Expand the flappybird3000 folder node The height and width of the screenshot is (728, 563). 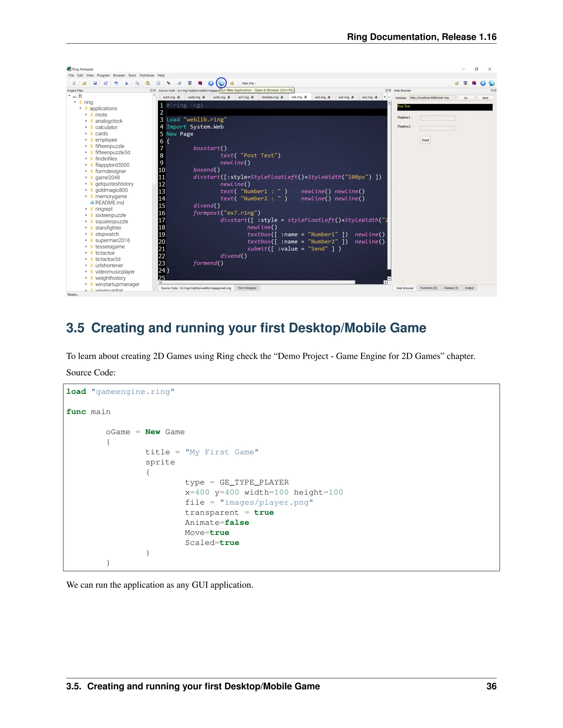(x=86, y=165)
